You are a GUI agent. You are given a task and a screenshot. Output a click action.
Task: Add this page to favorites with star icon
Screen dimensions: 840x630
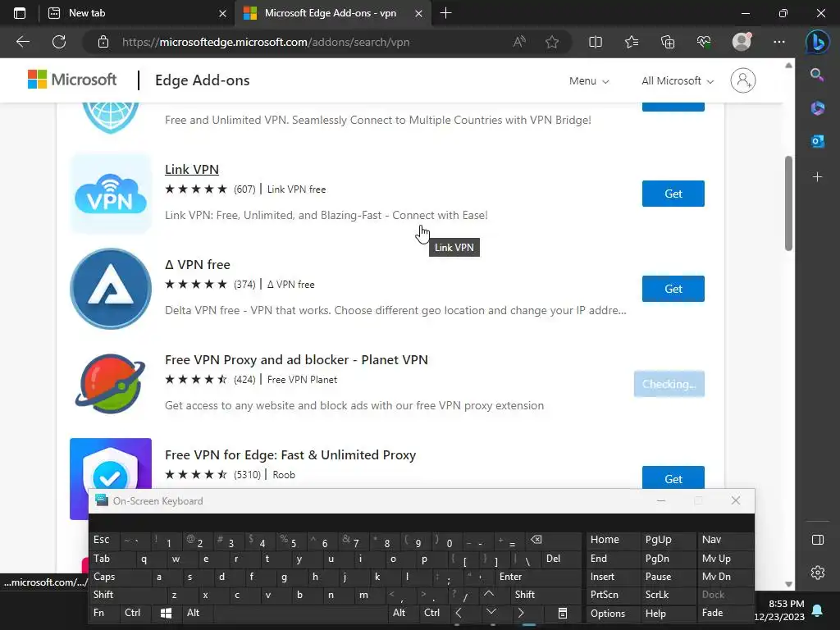(x=552, y=42)
